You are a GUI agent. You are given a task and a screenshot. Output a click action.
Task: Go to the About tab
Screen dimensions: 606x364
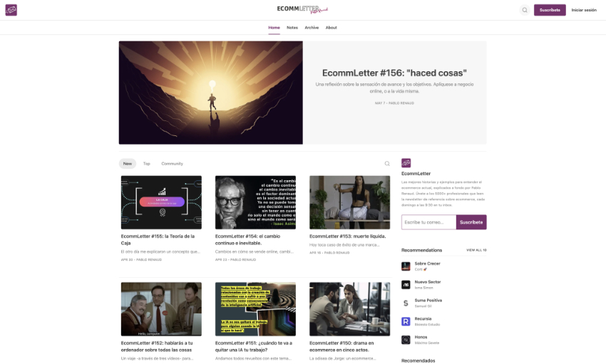332,27
